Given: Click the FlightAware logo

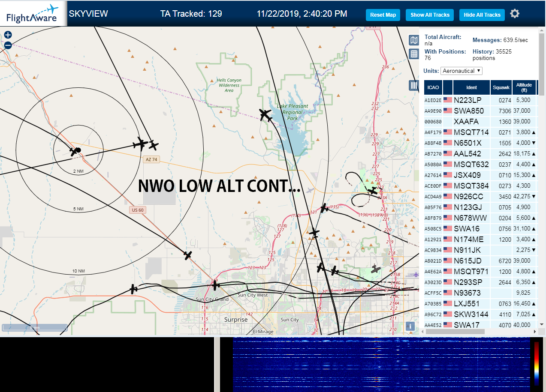Looking at the screenshot, I should click(x=32, y=14).
